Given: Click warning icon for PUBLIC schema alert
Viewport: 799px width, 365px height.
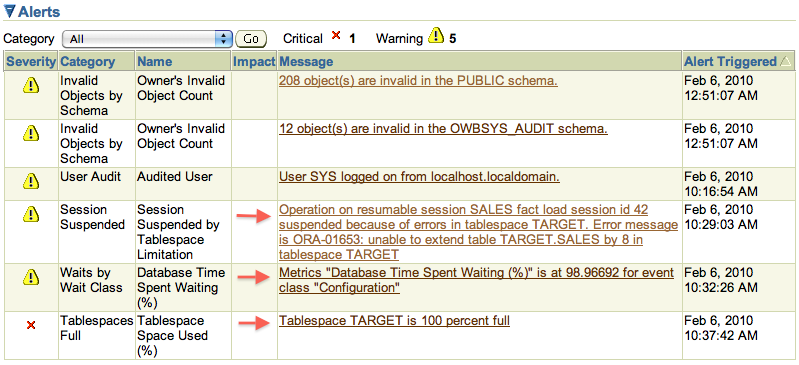Looking at the screenshot, I should point(31,86).
